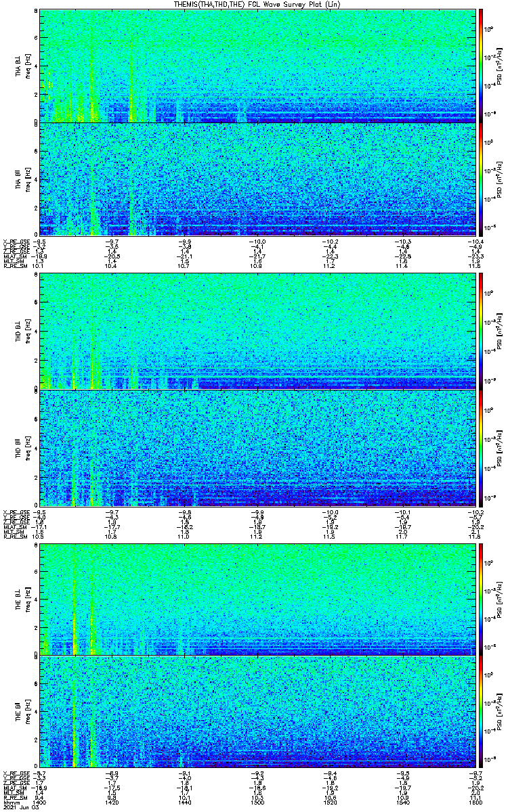Click the 1440 time tick label
Viewport: 508px width, 812px height.
[x=185, y=803]
